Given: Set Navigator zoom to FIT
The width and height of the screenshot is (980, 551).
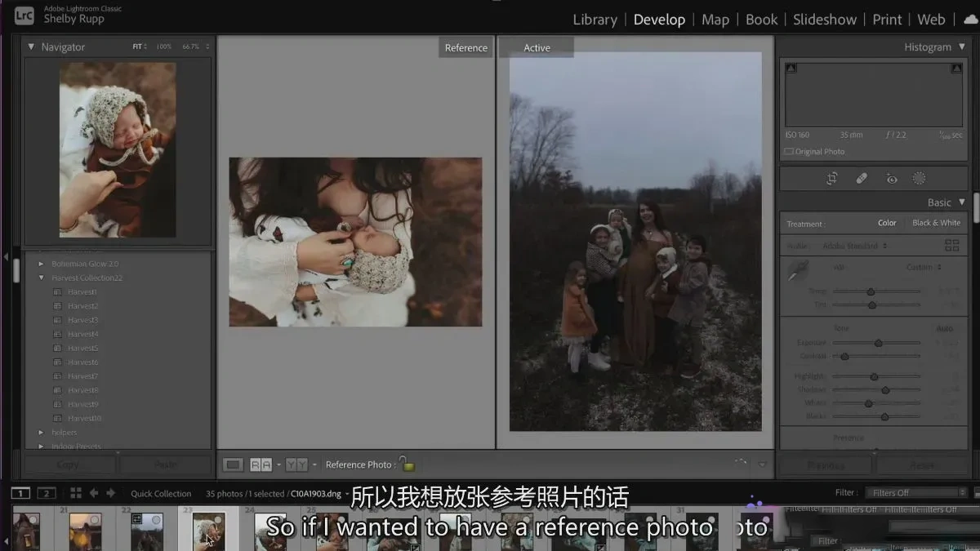Looking at the screenshot, I should (137, 47).
